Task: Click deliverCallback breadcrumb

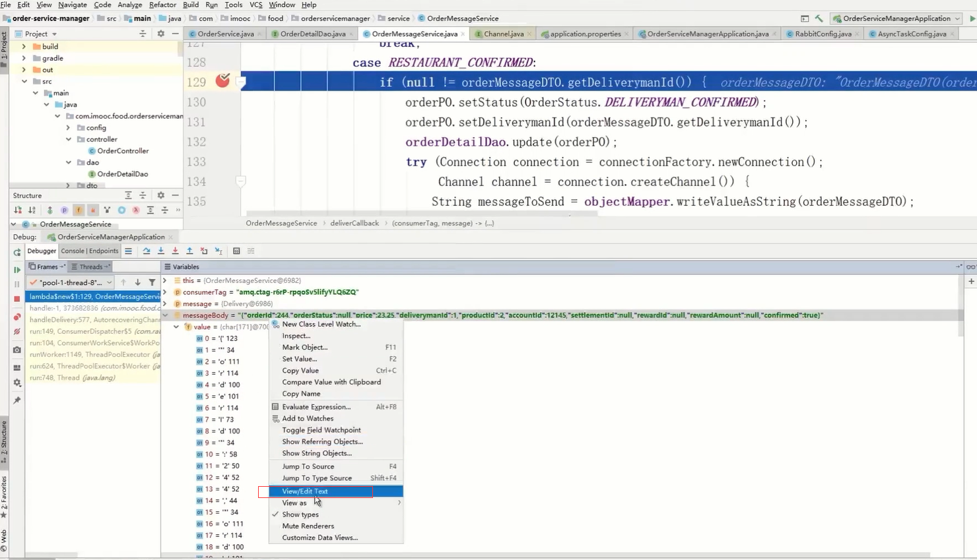Action: (354, 223)
